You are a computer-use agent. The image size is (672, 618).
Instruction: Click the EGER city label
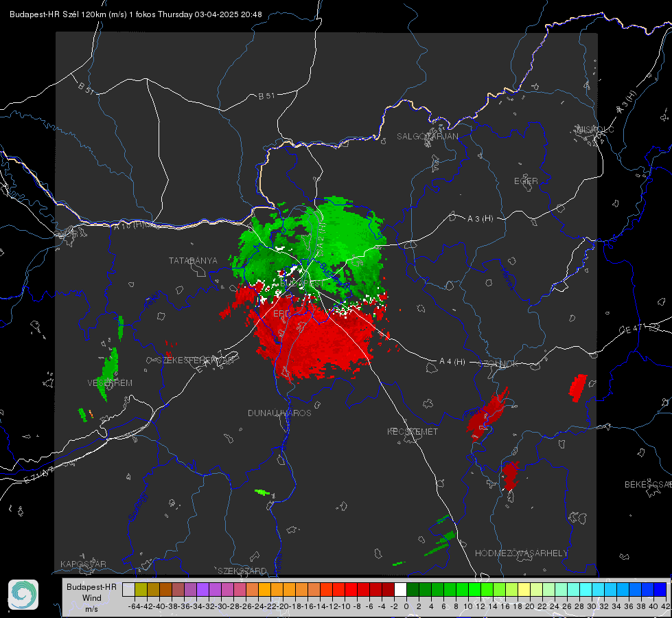click(x=526, y=181)
